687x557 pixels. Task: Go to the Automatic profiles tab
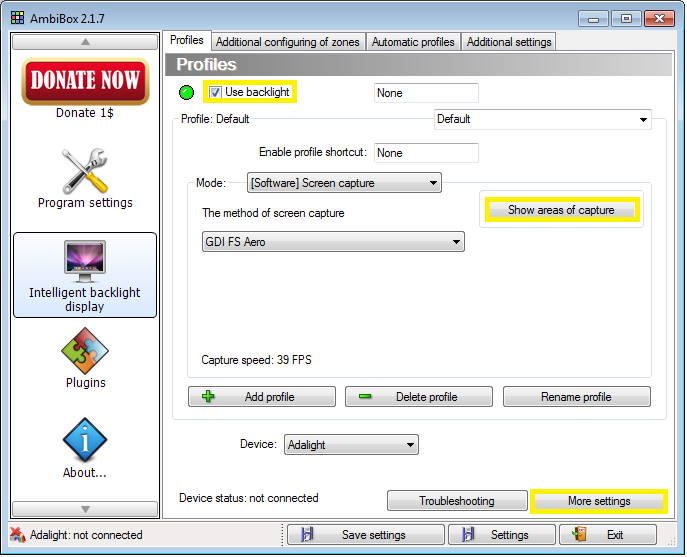click(x=413, y=42)
